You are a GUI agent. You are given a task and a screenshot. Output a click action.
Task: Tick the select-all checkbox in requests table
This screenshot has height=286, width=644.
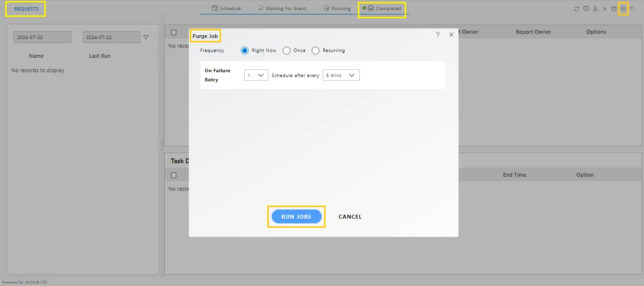(174, 32)
